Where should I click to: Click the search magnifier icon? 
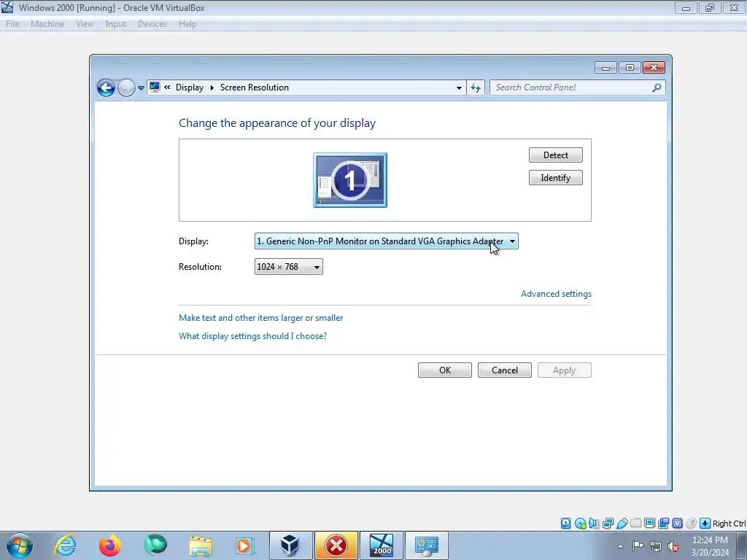tap(657, 87)
